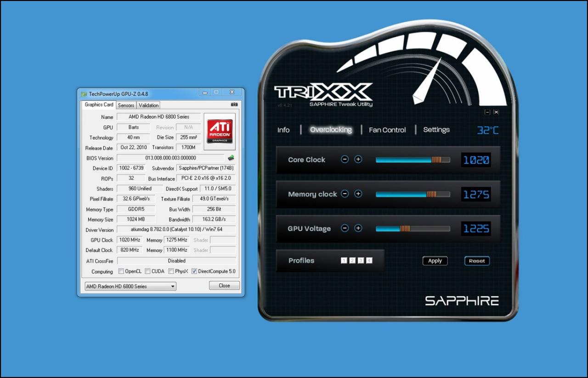Click GPU-Z title bar app icon
This screenshot has height=378, width=588.
click(84, 94)
